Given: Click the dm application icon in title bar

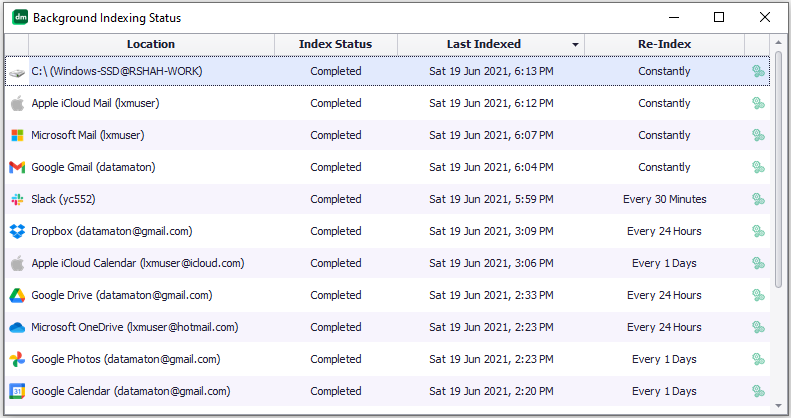Looking at the screenshot, I should [20, 17].
